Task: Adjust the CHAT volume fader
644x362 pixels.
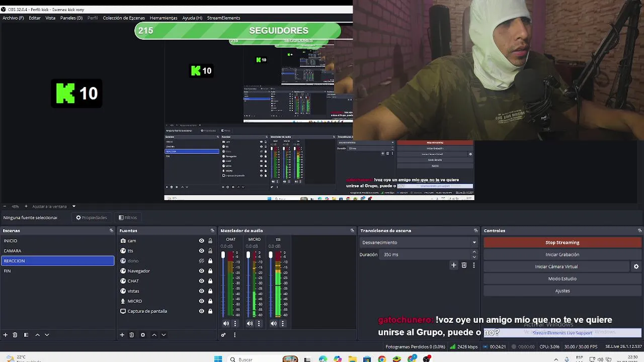Action: point(223,256)
